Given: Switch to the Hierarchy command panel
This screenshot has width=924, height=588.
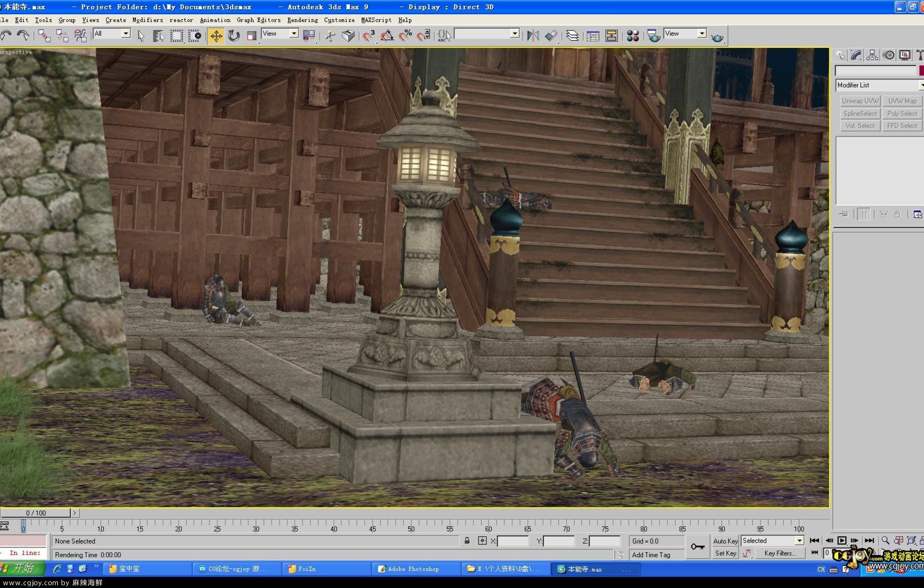Looking at the screenshot, I should [872, 55].
